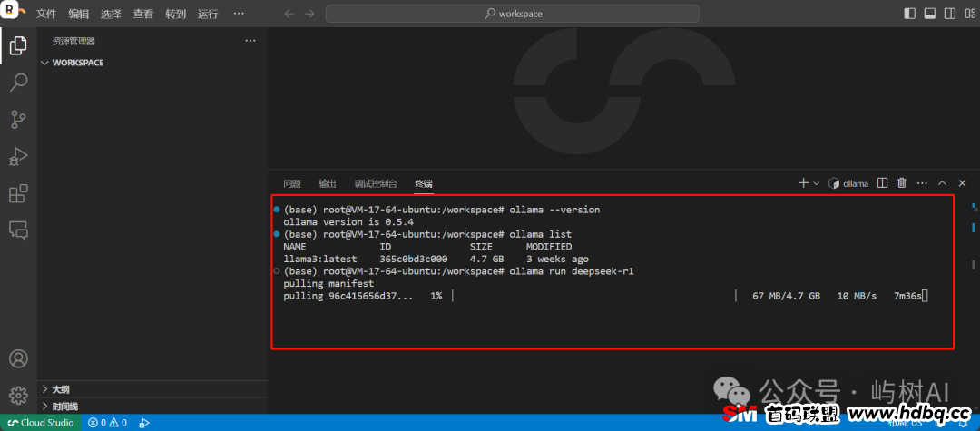
Task: Open the 选择 menu
Action: point(111,14)
